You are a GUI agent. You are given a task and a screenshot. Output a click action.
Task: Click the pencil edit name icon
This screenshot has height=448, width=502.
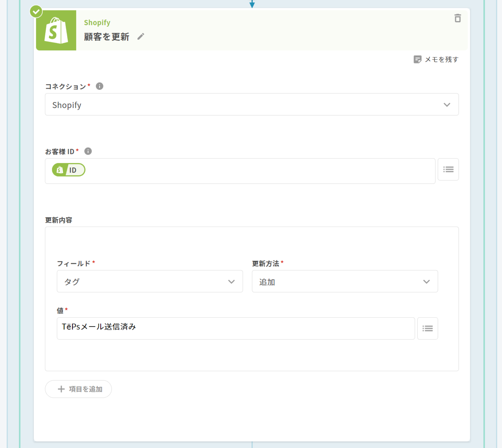coord(141,37)
